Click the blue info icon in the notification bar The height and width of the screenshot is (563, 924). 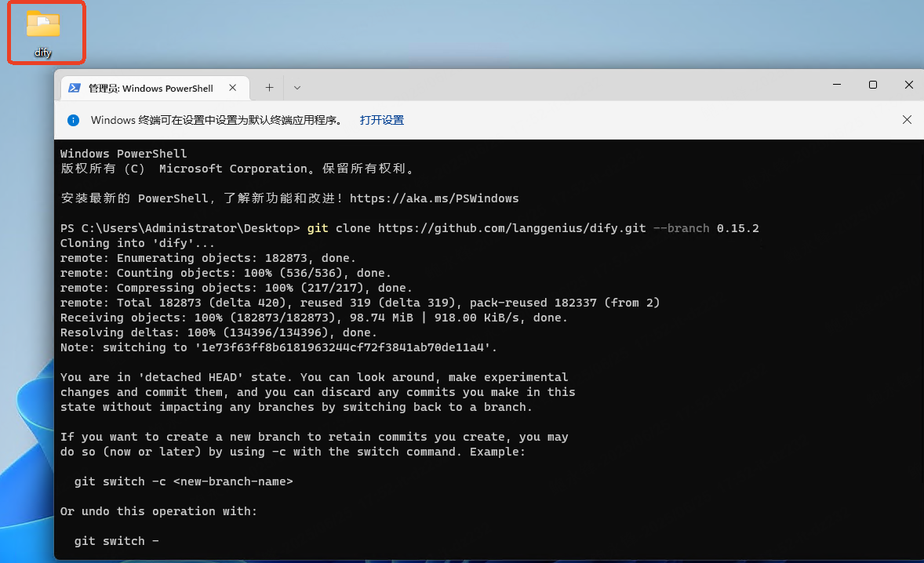pos(73,120)
